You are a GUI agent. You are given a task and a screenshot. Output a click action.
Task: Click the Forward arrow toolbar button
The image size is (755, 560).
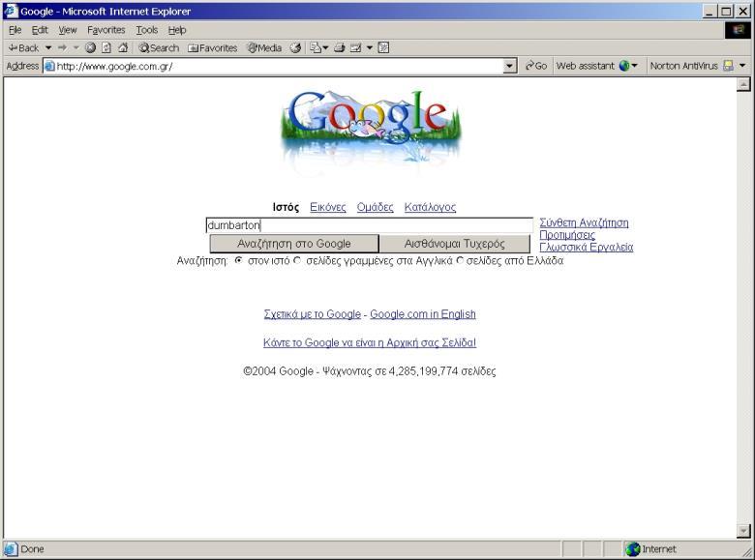click(62, 48)
